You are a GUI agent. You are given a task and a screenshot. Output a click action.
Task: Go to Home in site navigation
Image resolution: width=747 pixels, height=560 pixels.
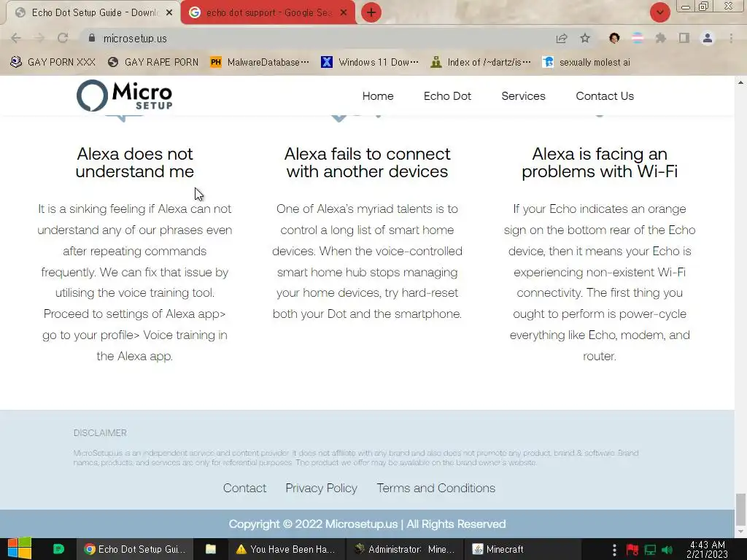pos(378,96)
